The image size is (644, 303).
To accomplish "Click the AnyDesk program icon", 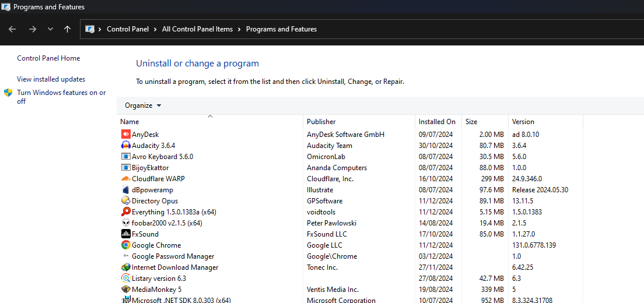I will (x=125, y=134).
